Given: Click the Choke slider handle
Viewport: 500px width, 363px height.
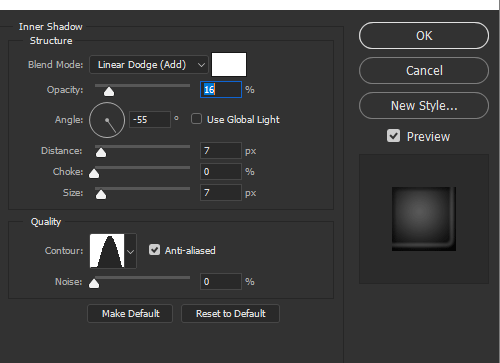Looking at the screenshot, I should (94, 173).
